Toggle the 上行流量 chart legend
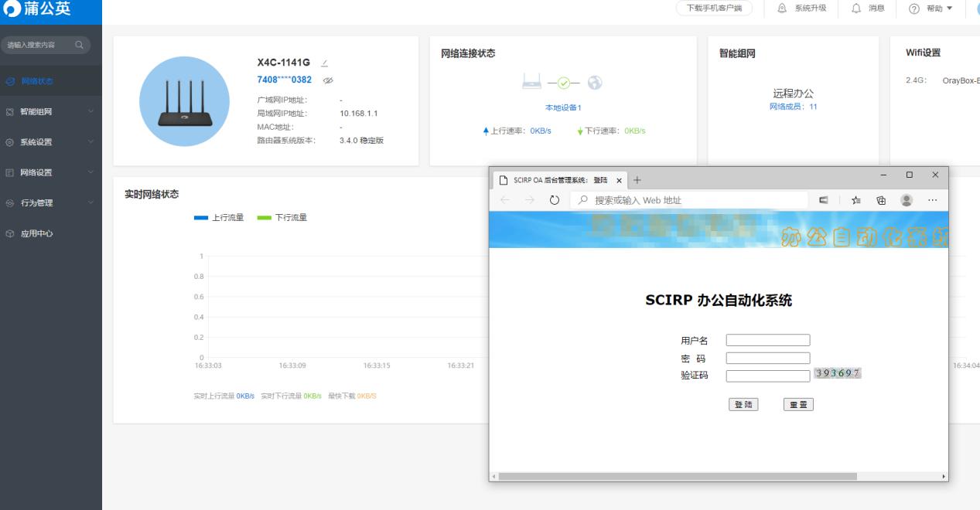This screenshot has width=980, height=510. coord(220,217)
